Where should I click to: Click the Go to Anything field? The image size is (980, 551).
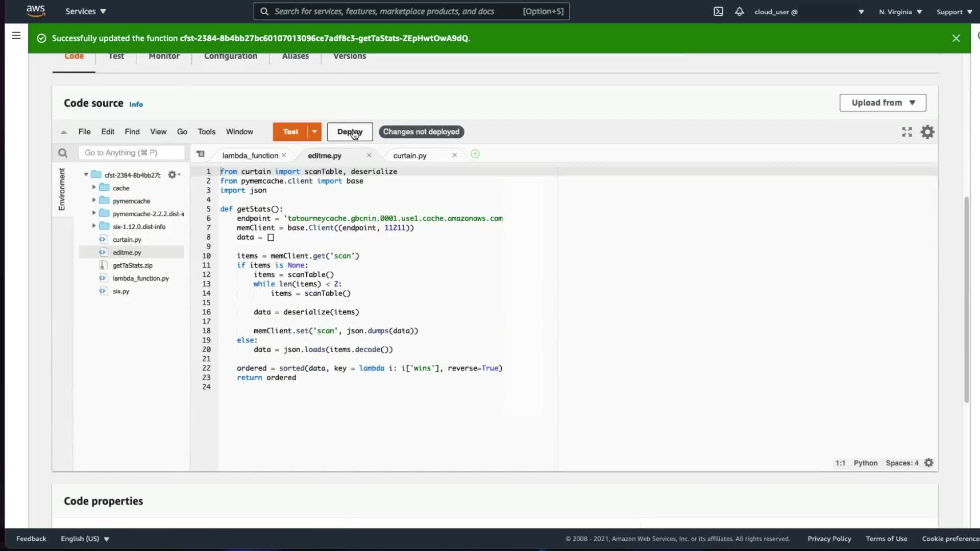point(132,153)
